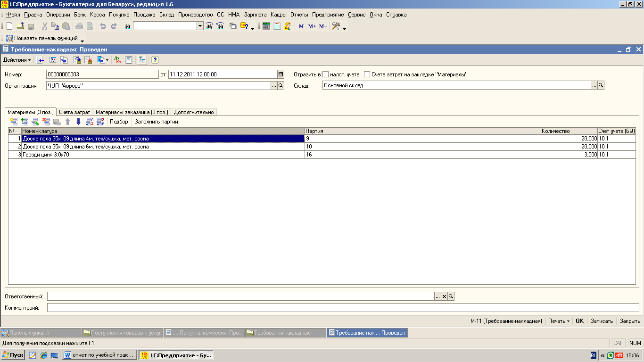644x362 pixels.
Task: Sort rows ascending A-Z icon
Action: click(x=90, y=122)
